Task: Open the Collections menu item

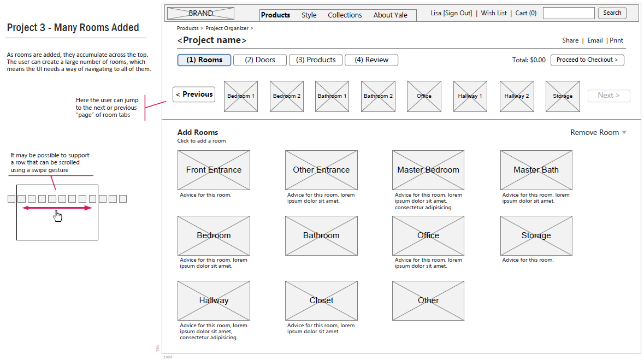Action: click(345, 15)
